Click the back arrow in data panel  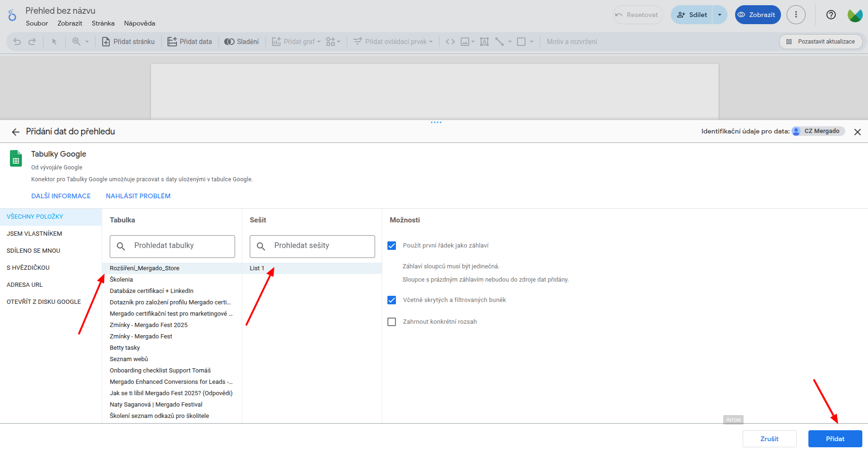point(16,132)
